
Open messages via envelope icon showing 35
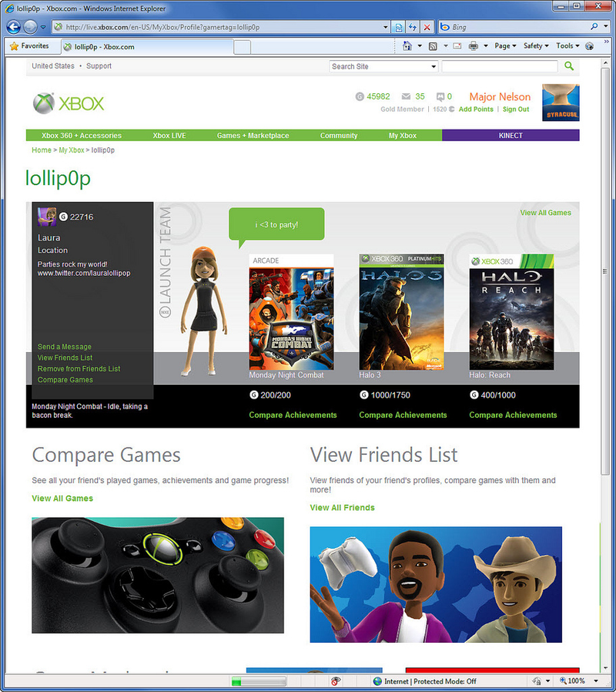(406, 96)
